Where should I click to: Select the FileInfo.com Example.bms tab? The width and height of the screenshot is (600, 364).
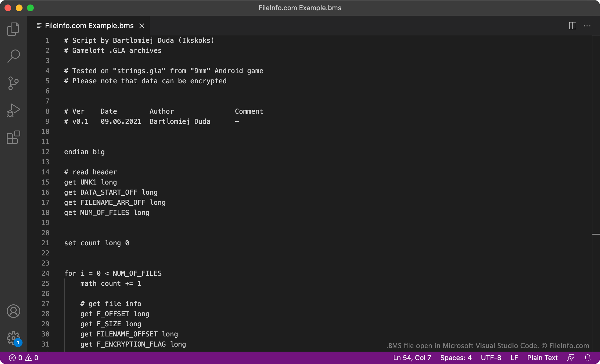pos(89,26)
